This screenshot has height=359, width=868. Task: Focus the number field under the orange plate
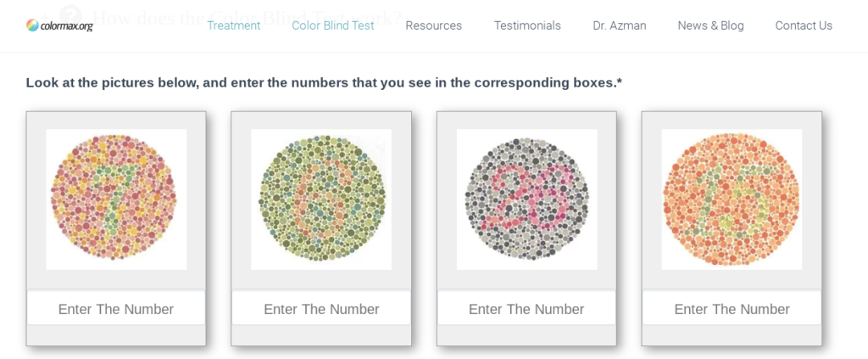(732, 309)
